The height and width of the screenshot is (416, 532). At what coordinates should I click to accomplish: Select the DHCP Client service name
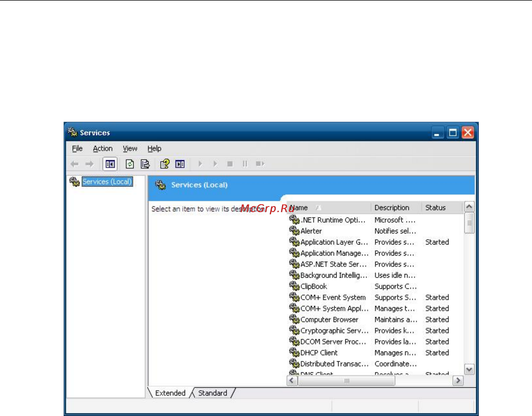point(319,353)
